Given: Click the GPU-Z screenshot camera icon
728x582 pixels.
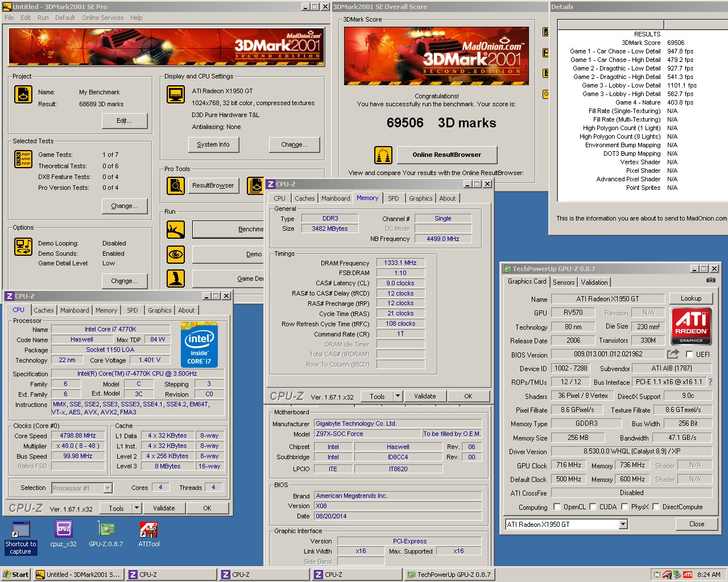Looking at the screenshot, I should point(710,280).
